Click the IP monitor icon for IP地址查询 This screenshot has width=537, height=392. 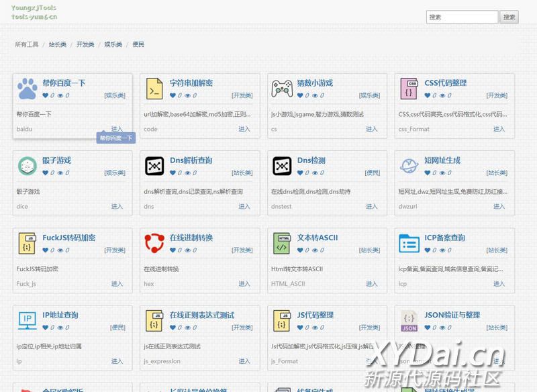[x=27, y=320]
